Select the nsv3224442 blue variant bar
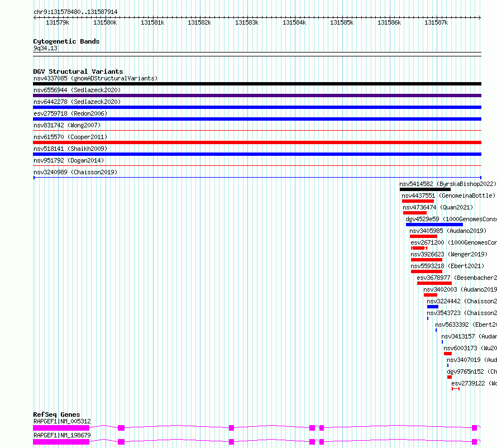The height and width of the screenshot is (448, 497). coord(433,307)
